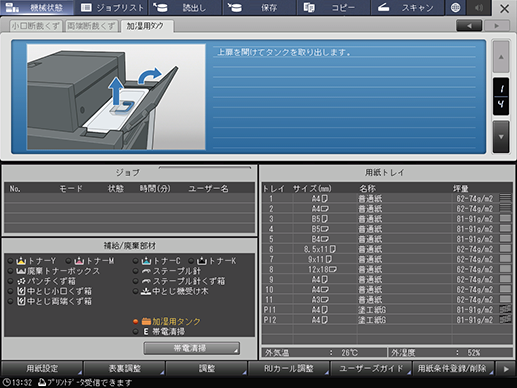This screenshot has height=388, width=517.
Task: Click the orange 加湿用タンク tank icon
Action: (146, 321)
